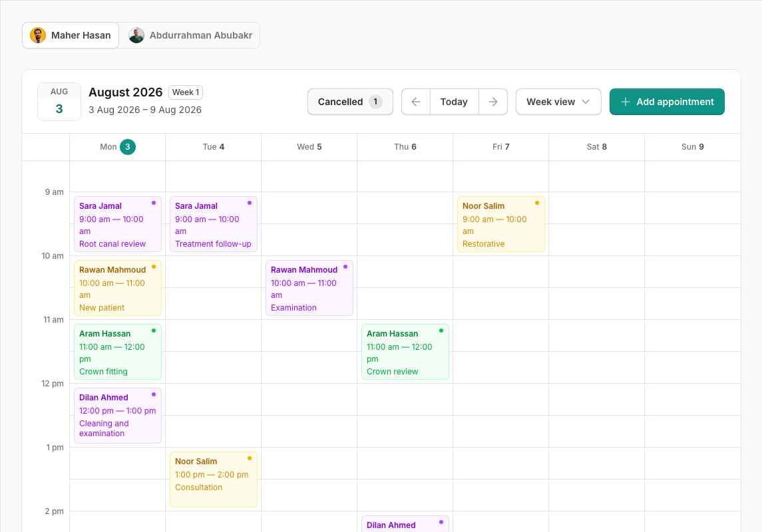The width and height of the screenshot is (762, 532).
Task: Click Maher Hasan's avatar photo
Action: click(38, 35)
